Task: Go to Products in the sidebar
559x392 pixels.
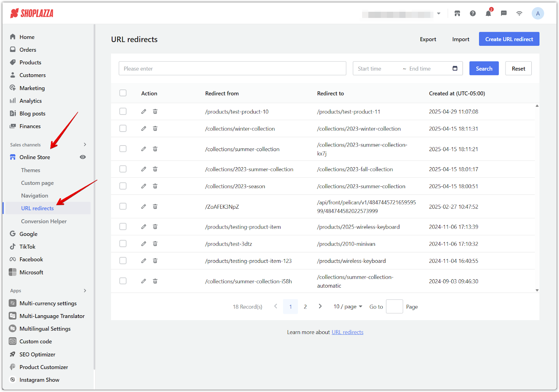Action: coord(30,62)
